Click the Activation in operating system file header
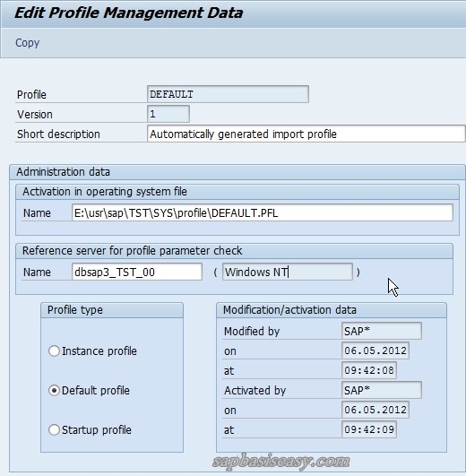Screen dimensions: 466x476 (x=237, y=192)
